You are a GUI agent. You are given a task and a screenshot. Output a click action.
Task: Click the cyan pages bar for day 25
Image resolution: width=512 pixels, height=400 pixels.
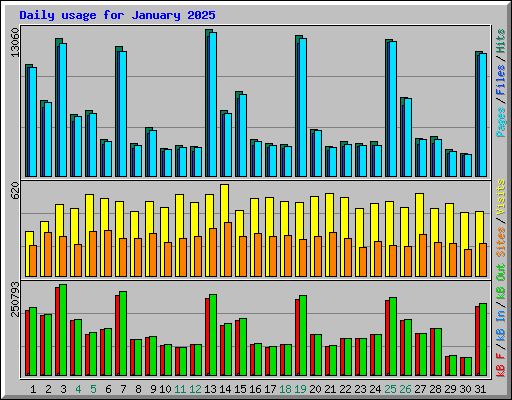click(393, 109)
